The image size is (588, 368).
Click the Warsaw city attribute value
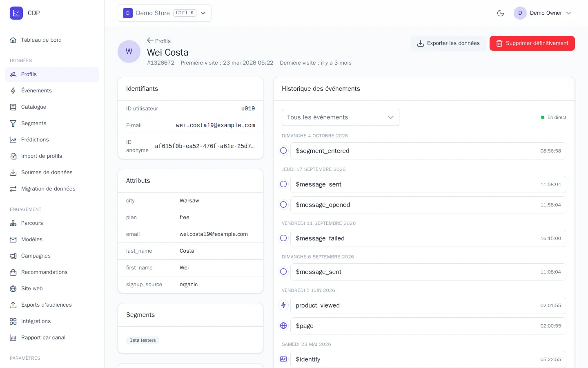tap(189, 201)
